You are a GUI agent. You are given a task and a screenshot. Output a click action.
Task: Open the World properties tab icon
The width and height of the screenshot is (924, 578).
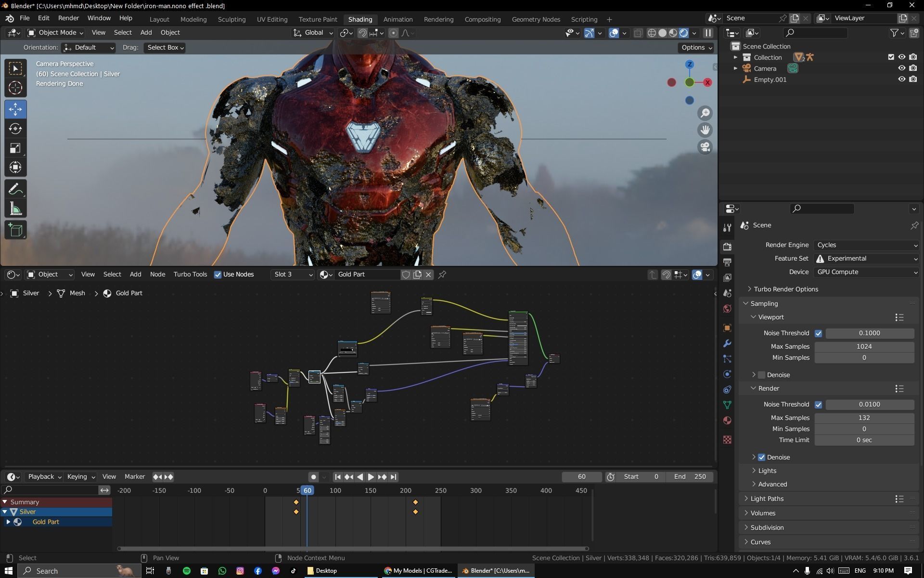pos(727,309)
